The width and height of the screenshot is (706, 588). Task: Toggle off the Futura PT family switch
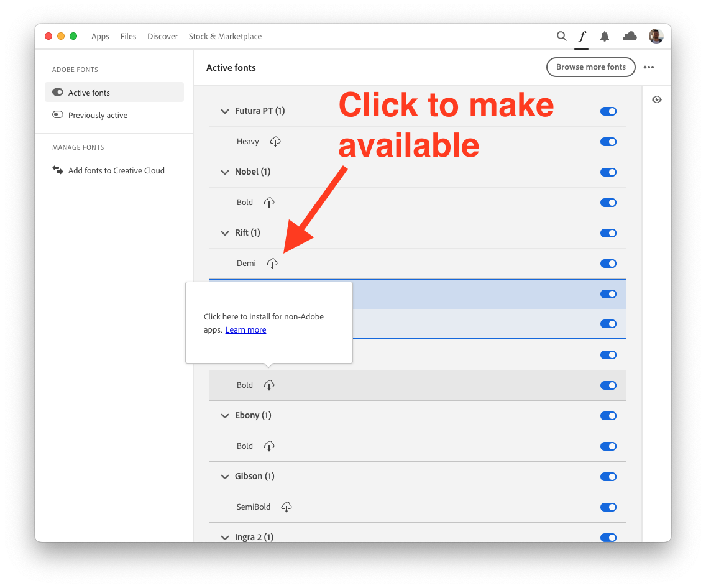click(608, 111)
